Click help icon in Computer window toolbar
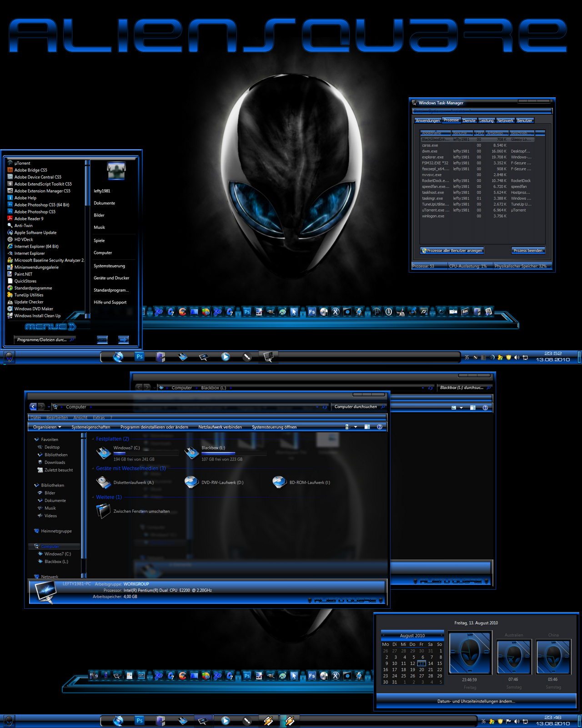The height and width of the screenshot is (728, 582). tap(380, 427)
